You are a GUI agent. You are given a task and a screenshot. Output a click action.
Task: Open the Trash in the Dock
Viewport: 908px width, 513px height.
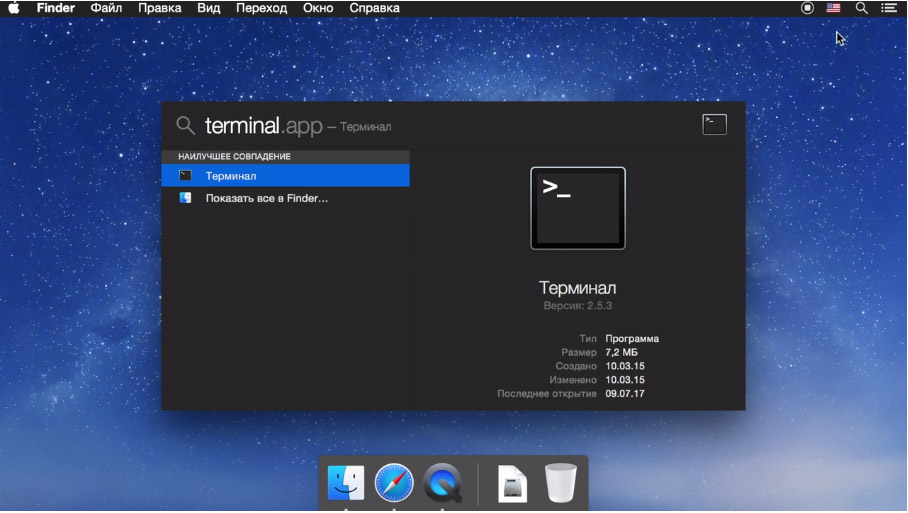[561, 484]
